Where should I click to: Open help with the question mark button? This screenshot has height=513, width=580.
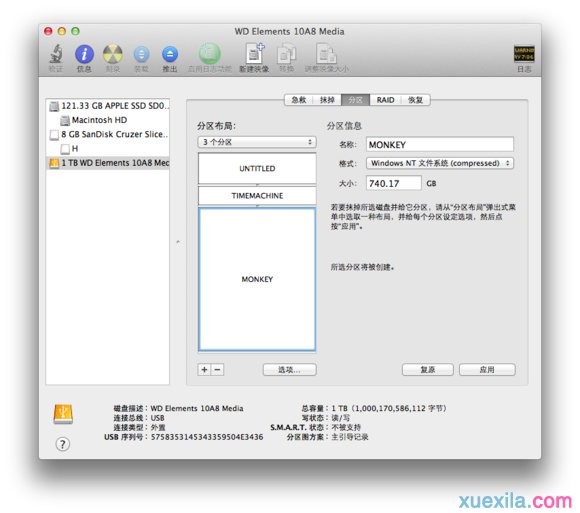63,444
